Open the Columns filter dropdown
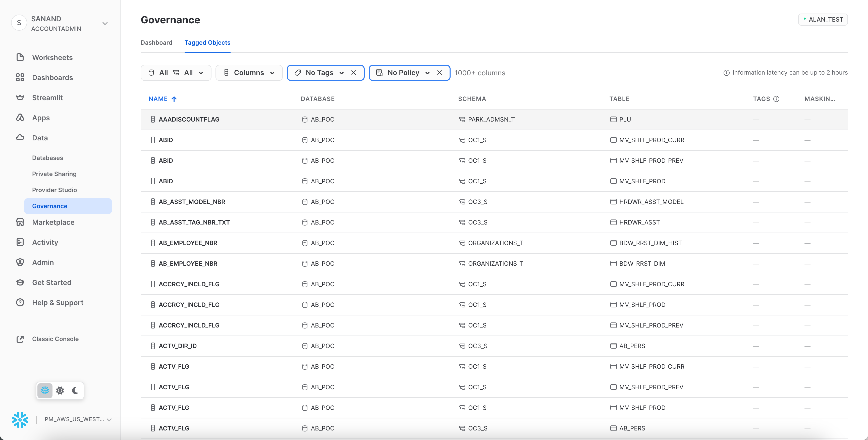The width and height of the screenshot is (868, 440). (249, 72)
